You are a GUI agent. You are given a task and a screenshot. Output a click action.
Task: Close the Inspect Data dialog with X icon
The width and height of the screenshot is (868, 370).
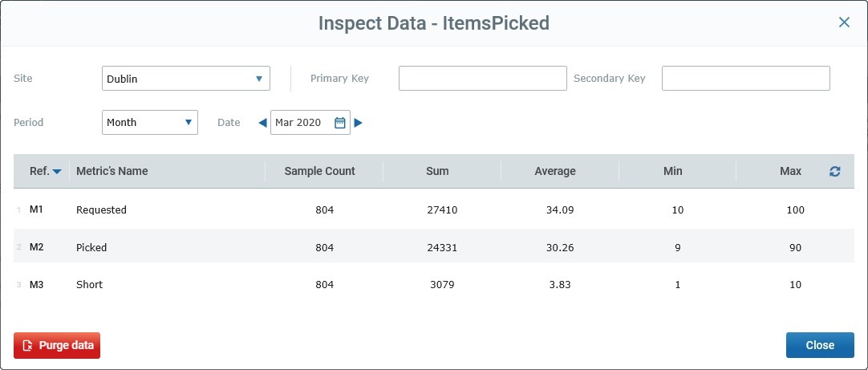pos(844,22)
